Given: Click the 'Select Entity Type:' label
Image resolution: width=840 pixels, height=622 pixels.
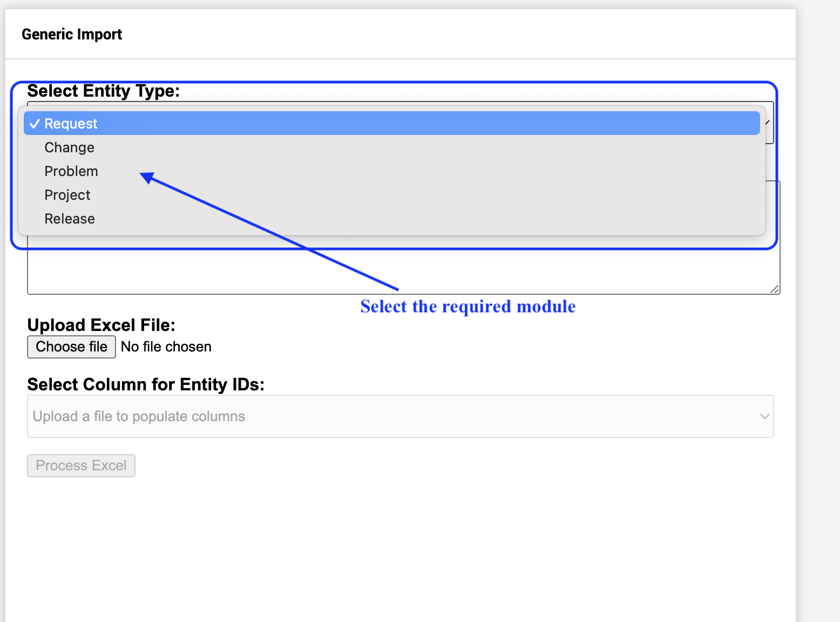Looking at the screenshot, I should tap(103, 91).
